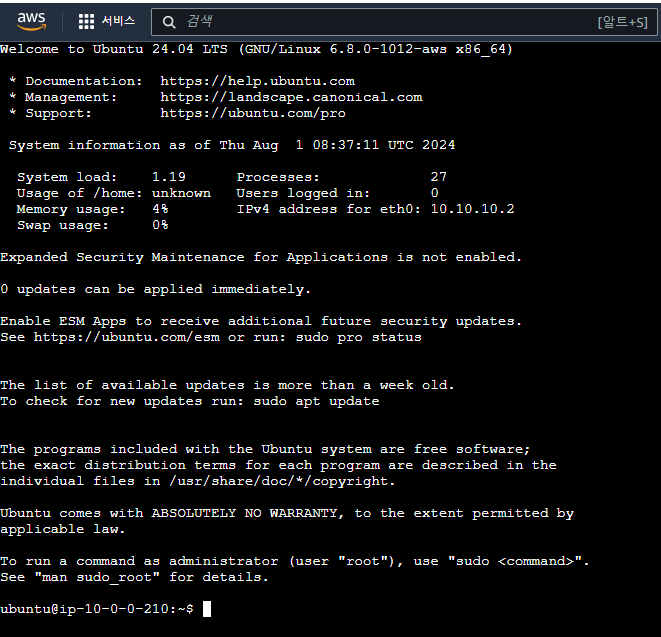Click the sudo pro status command text

(x=358, y=337)
